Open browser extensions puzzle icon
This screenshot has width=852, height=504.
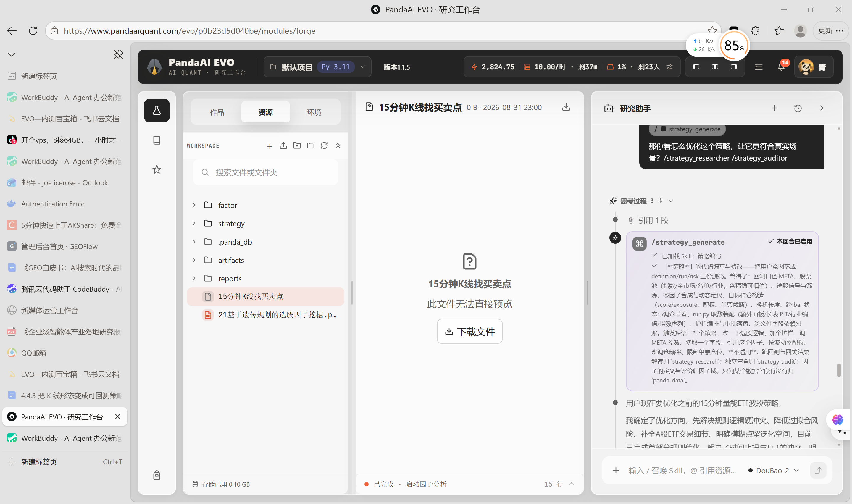755,31
